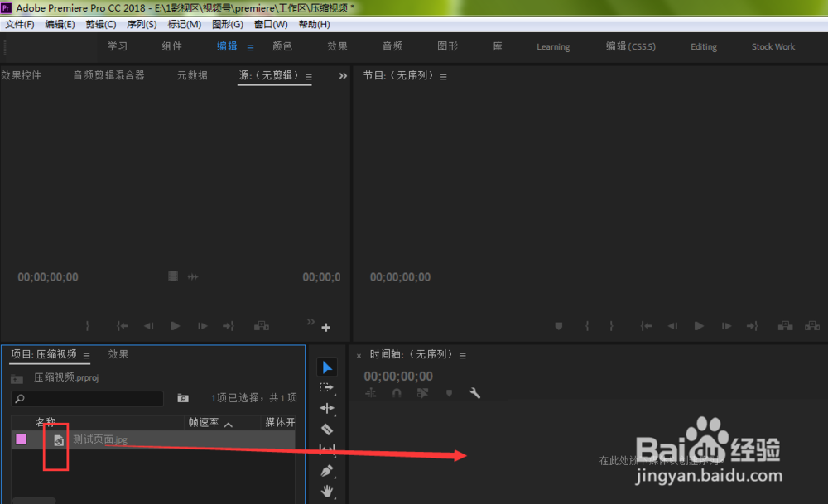Select the Pen tool
This screenshot has height=504, width=828.
tap(327, 471)
